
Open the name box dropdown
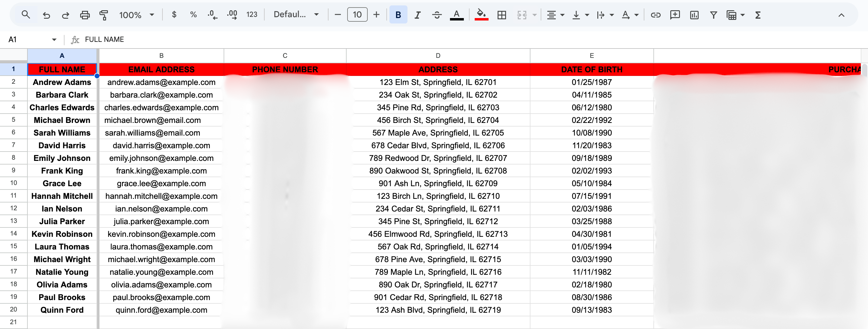click(54, 39)
